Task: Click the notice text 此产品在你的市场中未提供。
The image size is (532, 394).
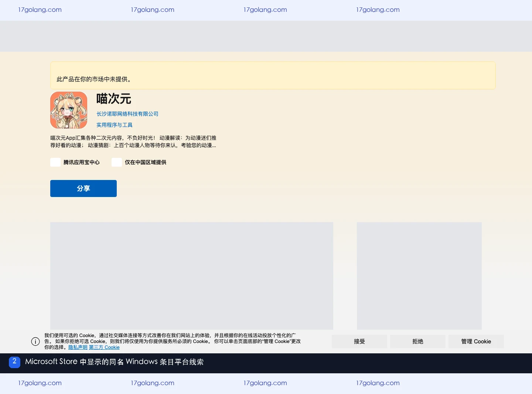Action: coord(94,79)
